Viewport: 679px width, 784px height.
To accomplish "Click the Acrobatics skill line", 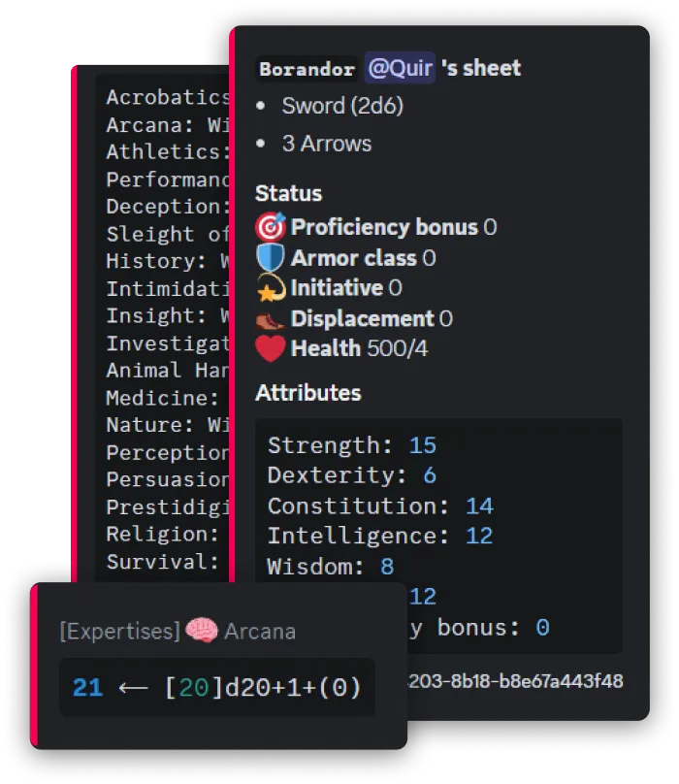I will [x=167, y=97].
